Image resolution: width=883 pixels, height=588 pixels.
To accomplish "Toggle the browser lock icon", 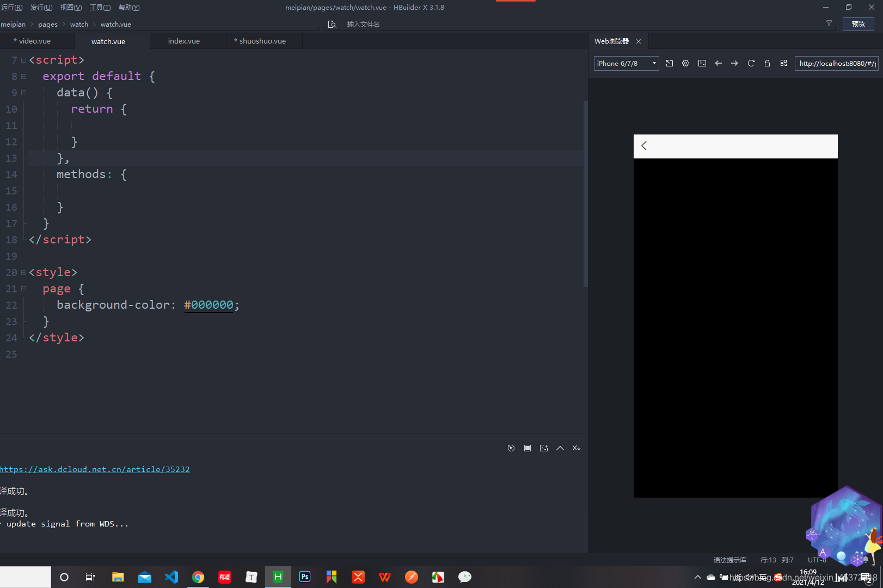I will click(767, 63).
